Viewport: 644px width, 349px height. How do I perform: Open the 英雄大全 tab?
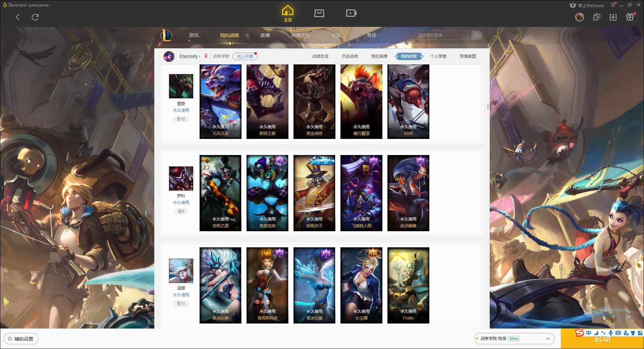coord(301,35)
